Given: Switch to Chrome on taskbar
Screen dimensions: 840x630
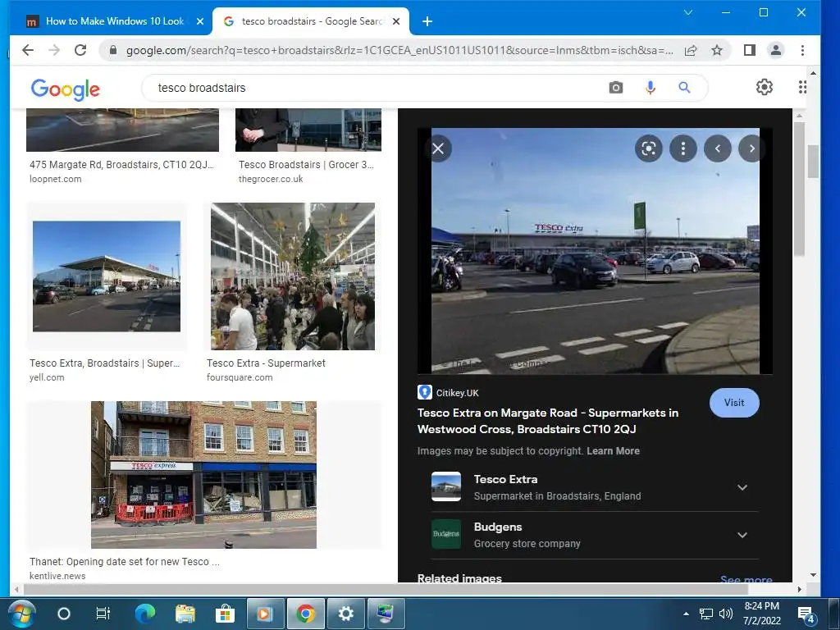Looking at the screenshot, I should (x=306, y=614).
